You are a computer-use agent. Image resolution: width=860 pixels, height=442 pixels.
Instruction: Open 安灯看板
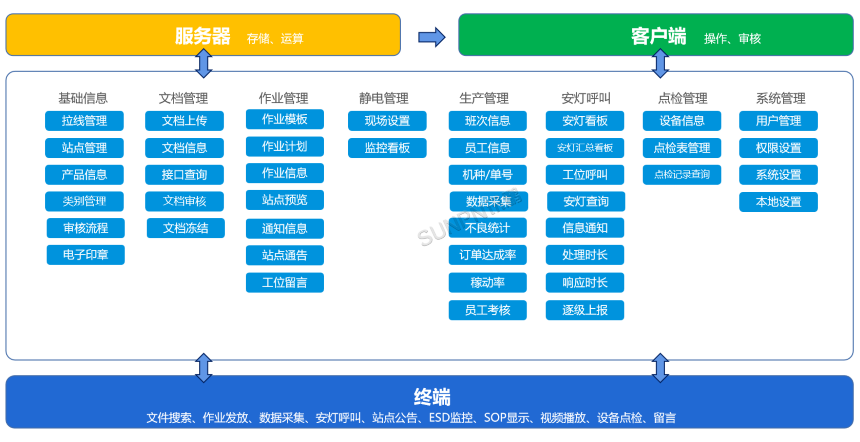click(585, 121)
